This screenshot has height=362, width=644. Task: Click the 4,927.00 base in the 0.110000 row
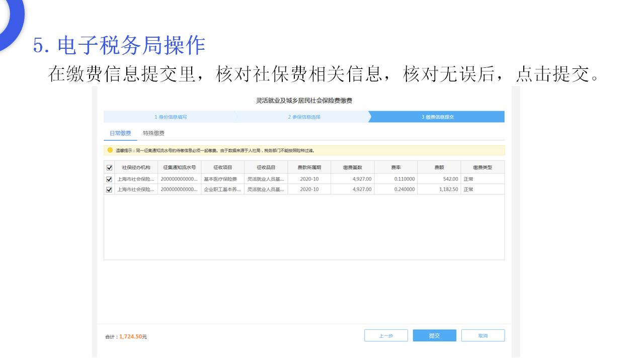point(362,179)
